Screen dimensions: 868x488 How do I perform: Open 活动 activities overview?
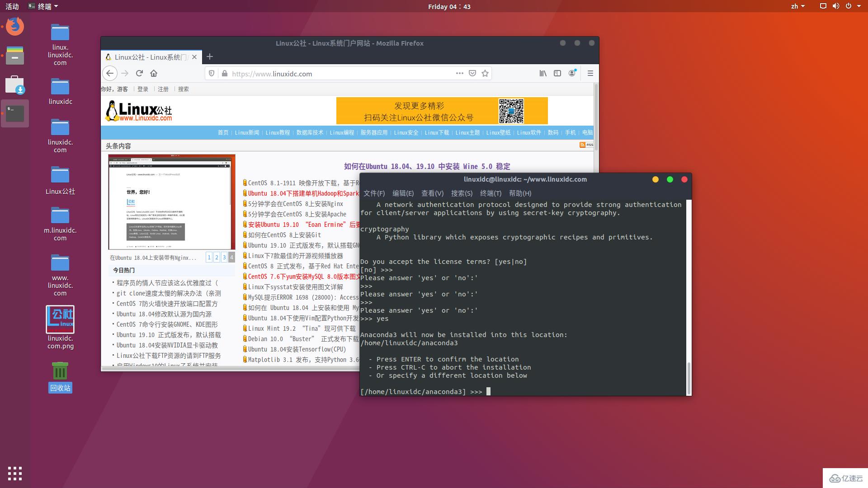point(12,6)
